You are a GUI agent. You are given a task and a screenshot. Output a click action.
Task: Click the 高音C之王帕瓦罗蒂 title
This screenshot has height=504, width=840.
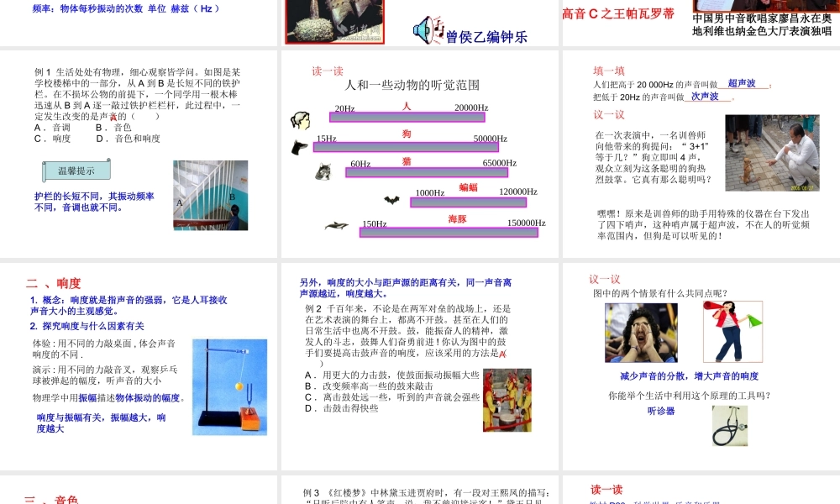tap(617, 14)
